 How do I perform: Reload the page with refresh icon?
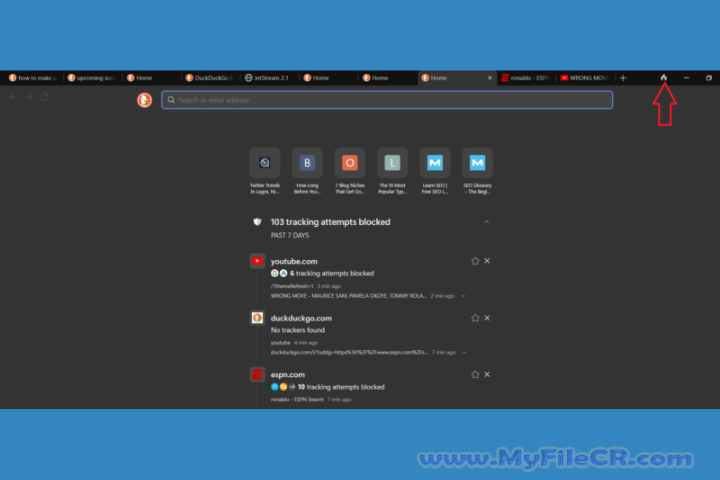click(45, 97)
